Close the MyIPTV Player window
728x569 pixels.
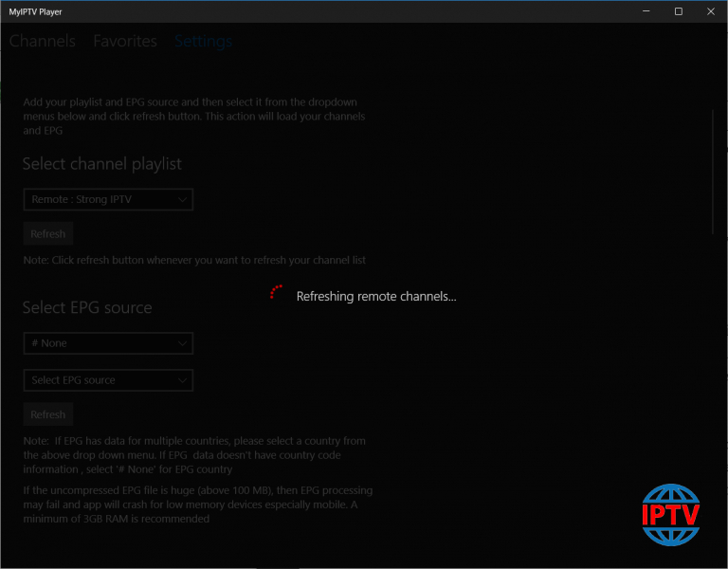[711, 11]
